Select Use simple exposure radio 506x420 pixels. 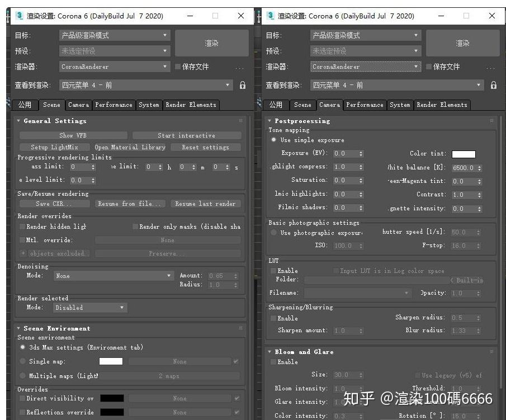(273, 140)
